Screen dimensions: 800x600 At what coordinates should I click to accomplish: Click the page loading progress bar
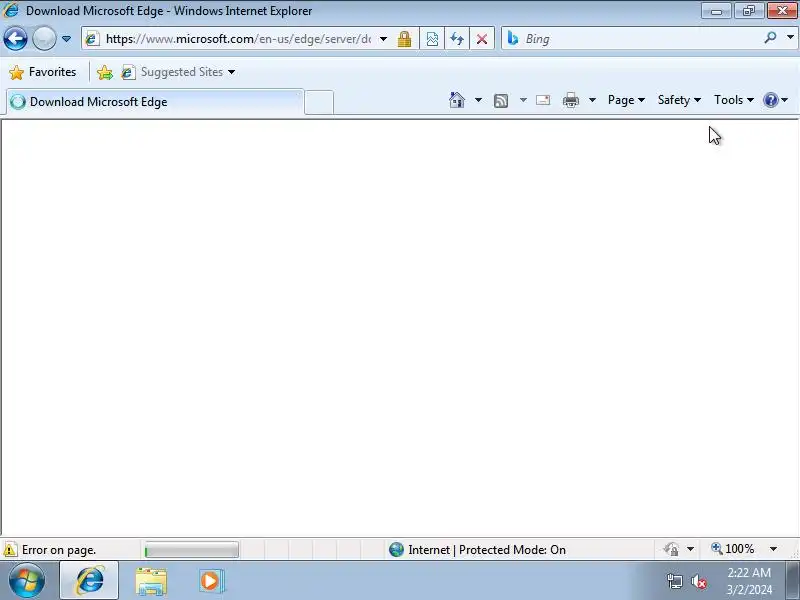191,549
